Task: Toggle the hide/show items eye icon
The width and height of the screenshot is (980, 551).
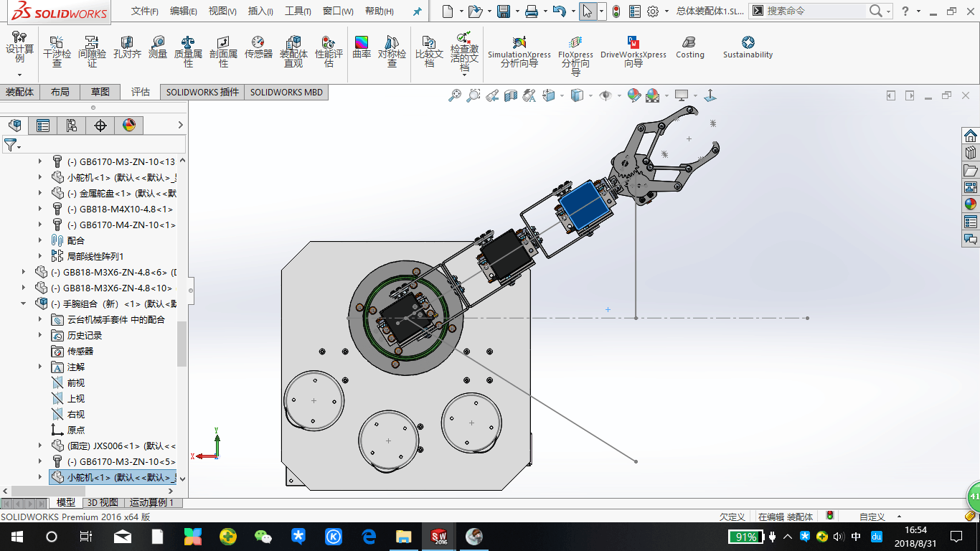Action: tap(605, 95)
